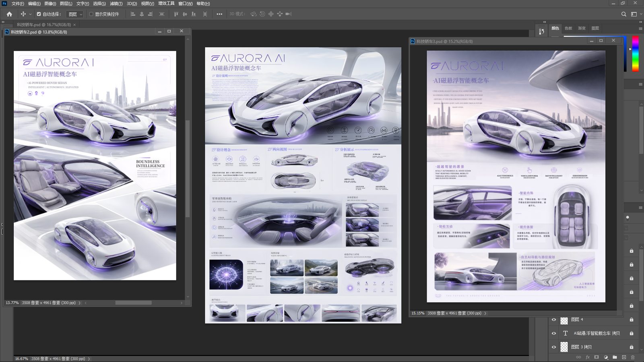Toggle the 自动选择 checkbox
The height and width of the screenshot is (362, 644).
39,14
